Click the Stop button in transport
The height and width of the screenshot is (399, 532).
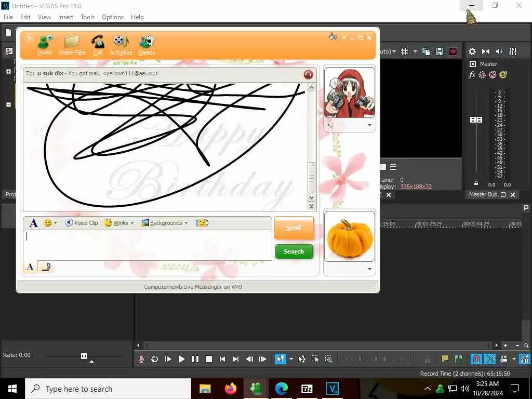(209, 359)
